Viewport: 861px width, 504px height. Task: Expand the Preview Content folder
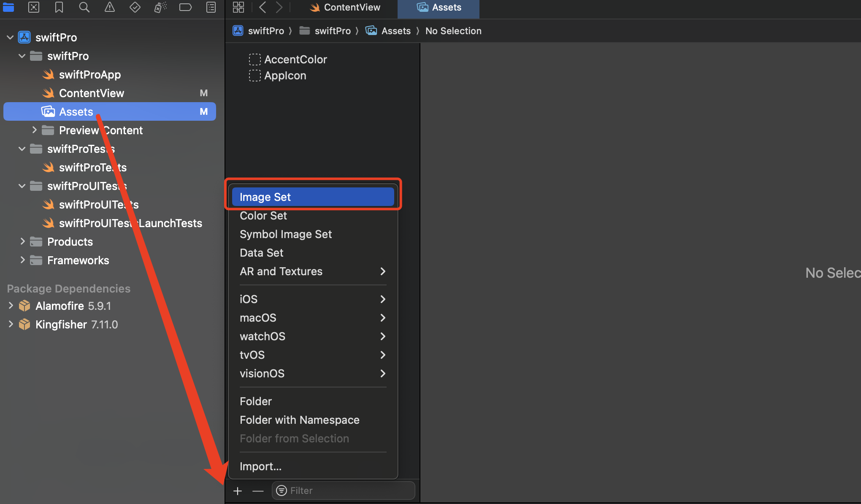point(34,130)
